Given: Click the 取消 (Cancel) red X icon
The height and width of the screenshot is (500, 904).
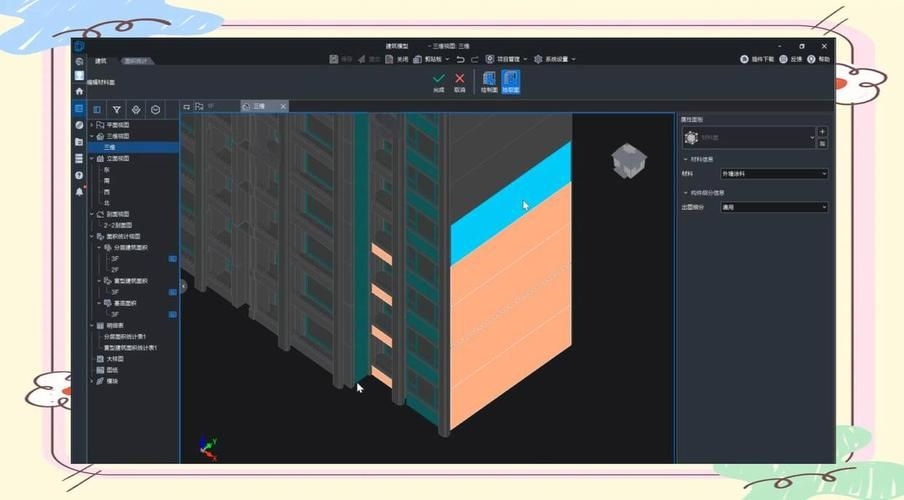Looking at the screenshot, I should pyautogui.click(x=460, y=79).
